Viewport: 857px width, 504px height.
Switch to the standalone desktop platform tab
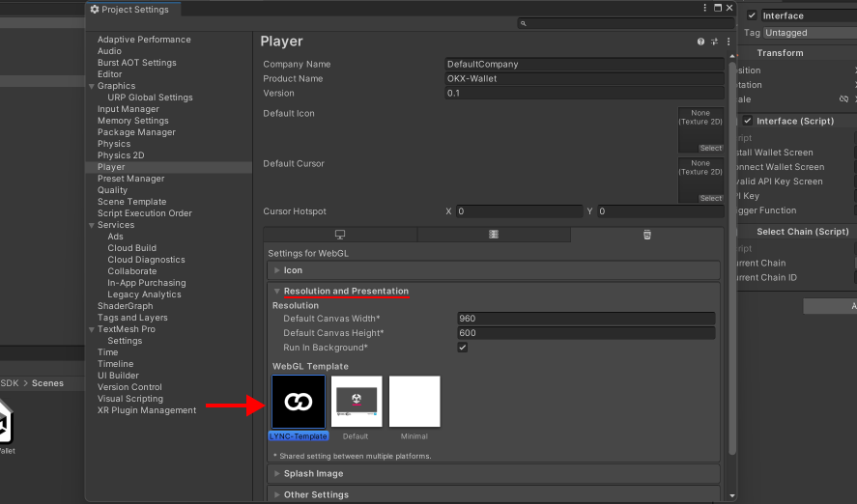tap(340, 235)
